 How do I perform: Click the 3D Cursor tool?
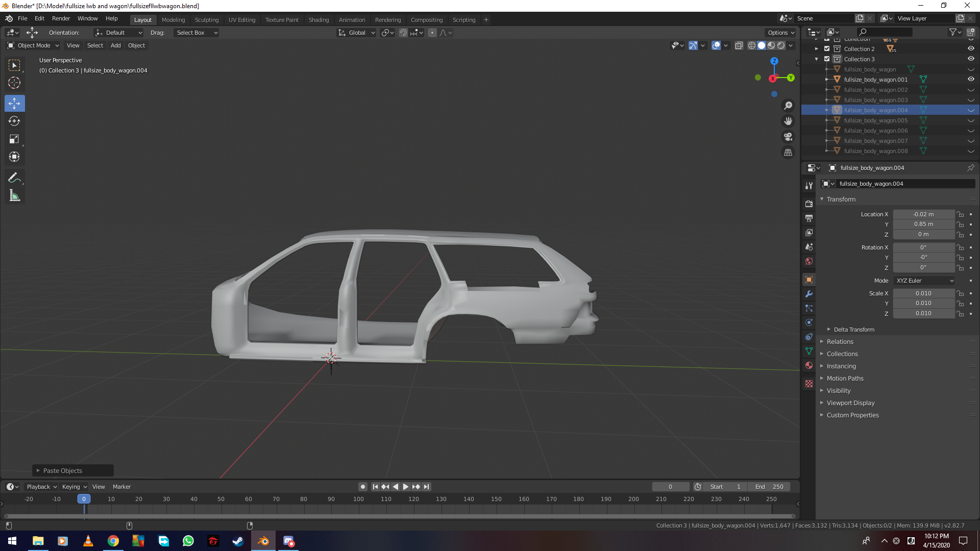tap(14, 83)
